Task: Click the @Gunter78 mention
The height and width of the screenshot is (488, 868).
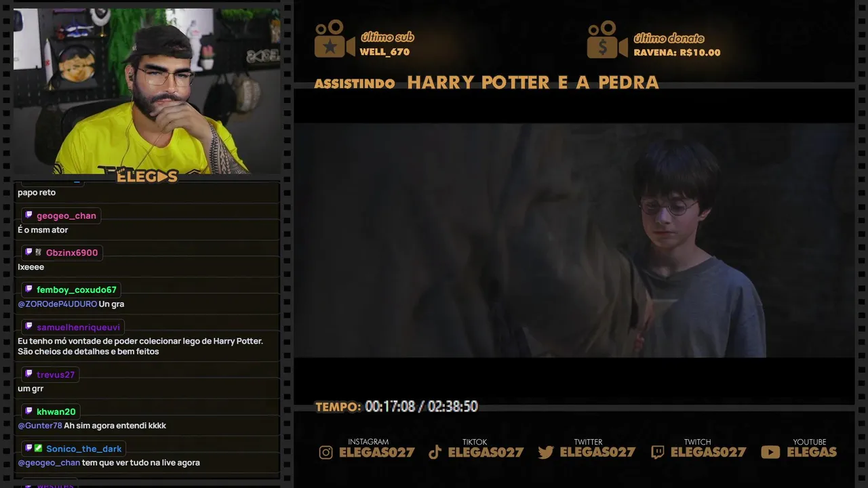Action: coord(40,426)
